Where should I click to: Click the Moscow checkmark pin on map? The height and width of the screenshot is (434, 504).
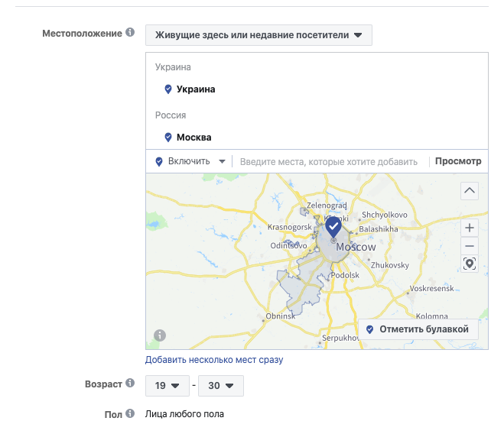(x=333, y=227)
